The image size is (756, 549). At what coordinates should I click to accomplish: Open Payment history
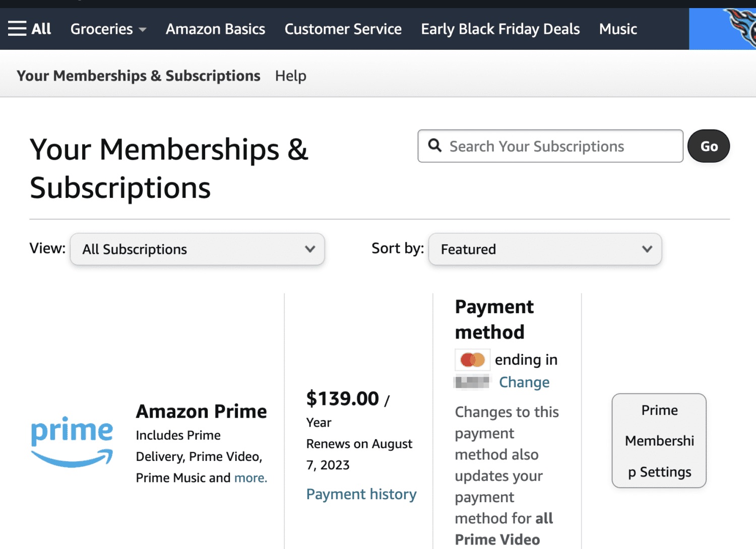[x=361, y=494]
